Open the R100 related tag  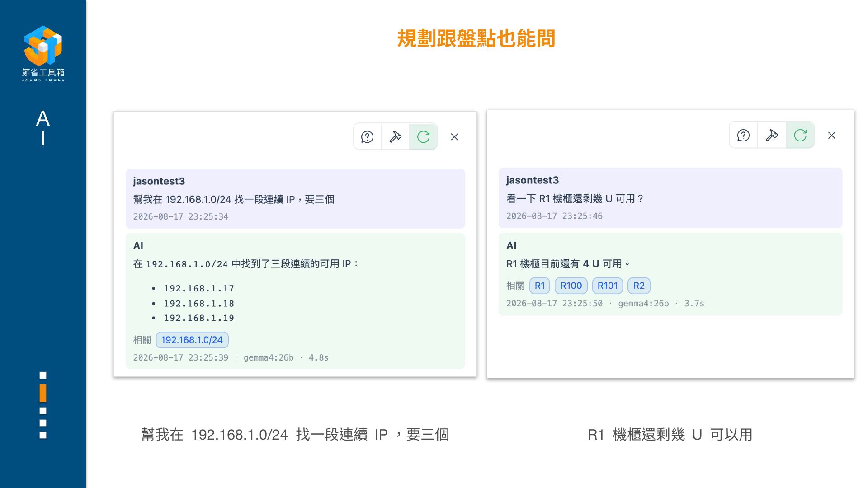[571, 286]
